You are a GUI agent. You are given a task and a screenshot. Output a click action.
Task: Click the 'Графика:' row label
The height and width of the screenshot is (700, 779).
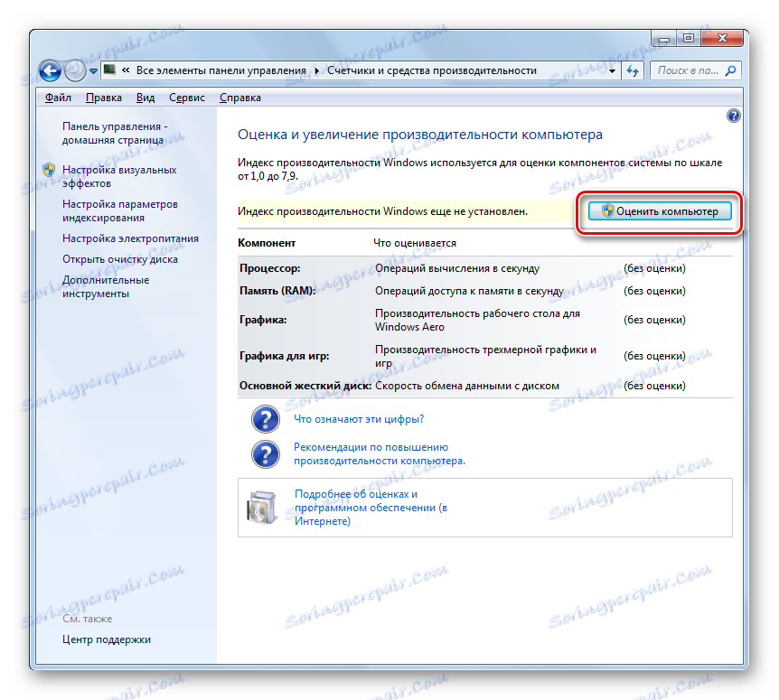[263, 321]
